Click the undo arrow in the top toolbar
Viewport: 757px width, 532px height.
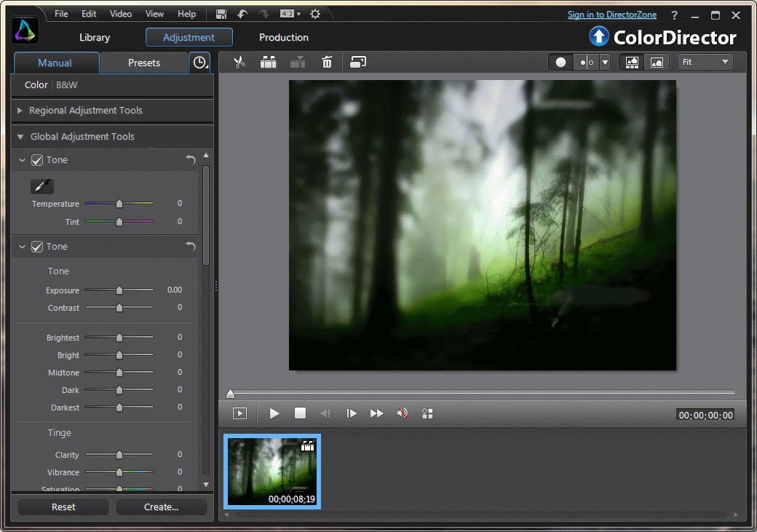[242, 14]
